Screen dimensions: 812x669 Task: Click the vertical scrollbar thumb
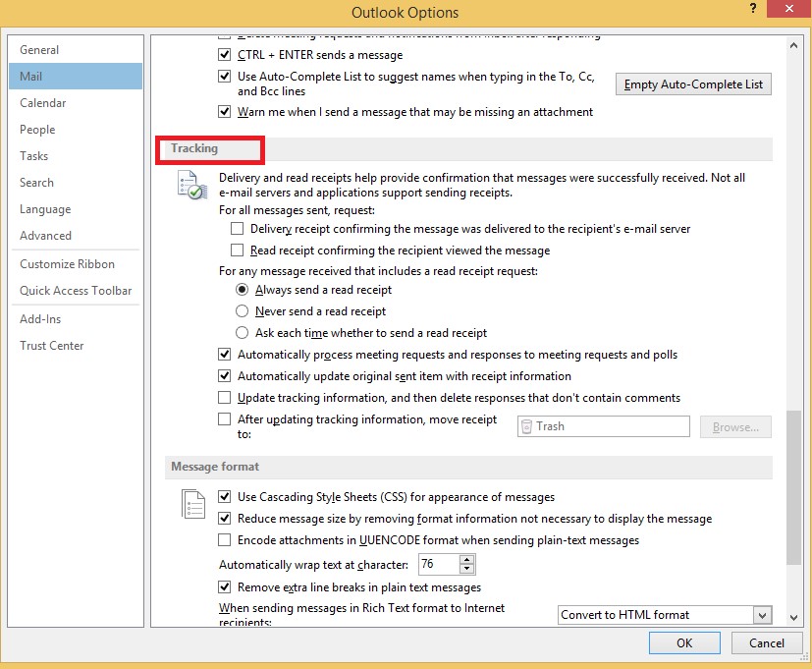point(793,487)
